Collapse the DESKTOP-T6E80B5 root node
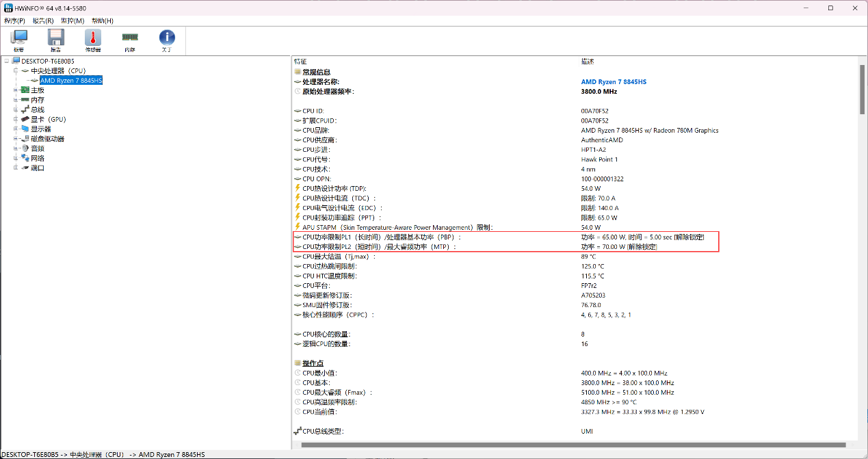 tap(6, 61)
